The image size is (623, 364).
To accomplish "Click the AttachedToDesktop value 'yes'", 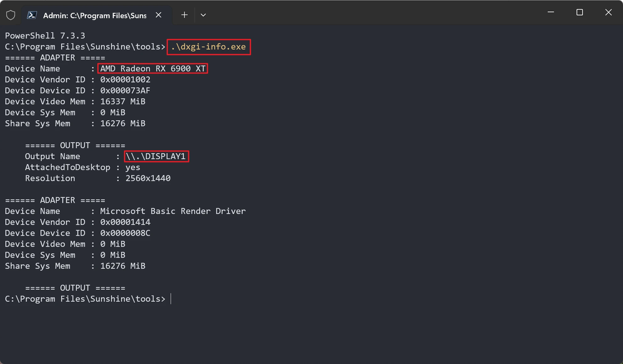I will coord(133,168).
